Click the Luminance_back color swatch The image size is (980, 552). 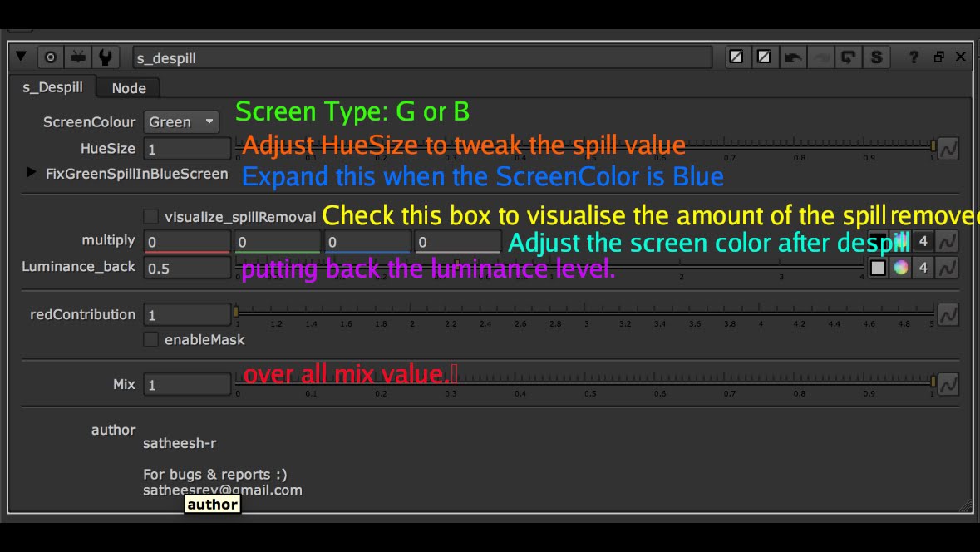tap(878, 268)
